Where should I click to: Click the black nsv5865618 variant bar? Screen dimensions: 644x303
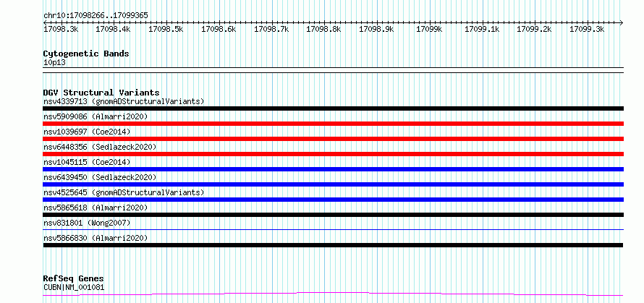333,215
